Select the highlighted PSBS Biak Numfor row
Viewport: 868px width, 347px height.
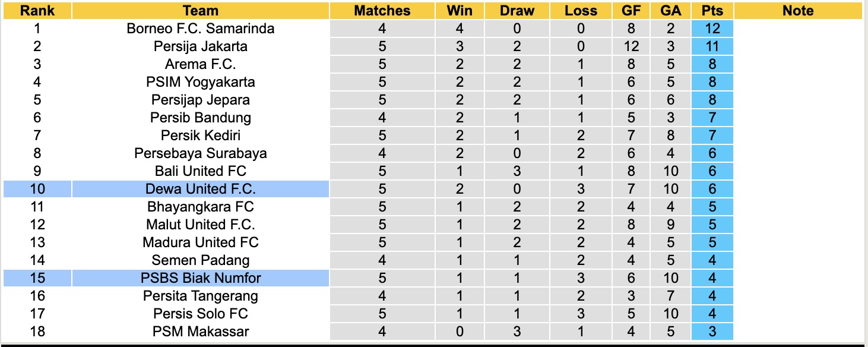pyautogui.click(x=201, y=278)
